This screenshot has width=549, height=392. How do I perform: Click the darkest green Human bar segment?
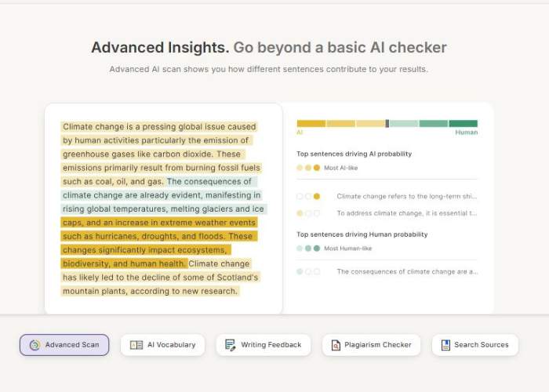coord(464,124)
